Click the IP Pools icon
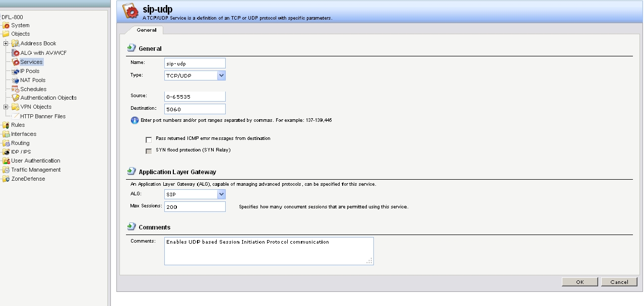 coord(16,71)
